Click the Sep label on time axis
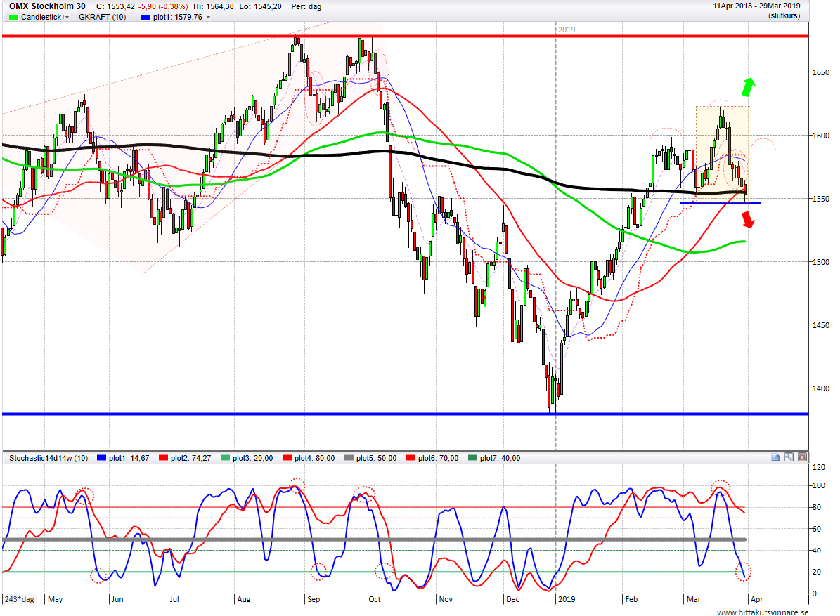This screenshot has width=840, height=616. click(x=314, y=599)
